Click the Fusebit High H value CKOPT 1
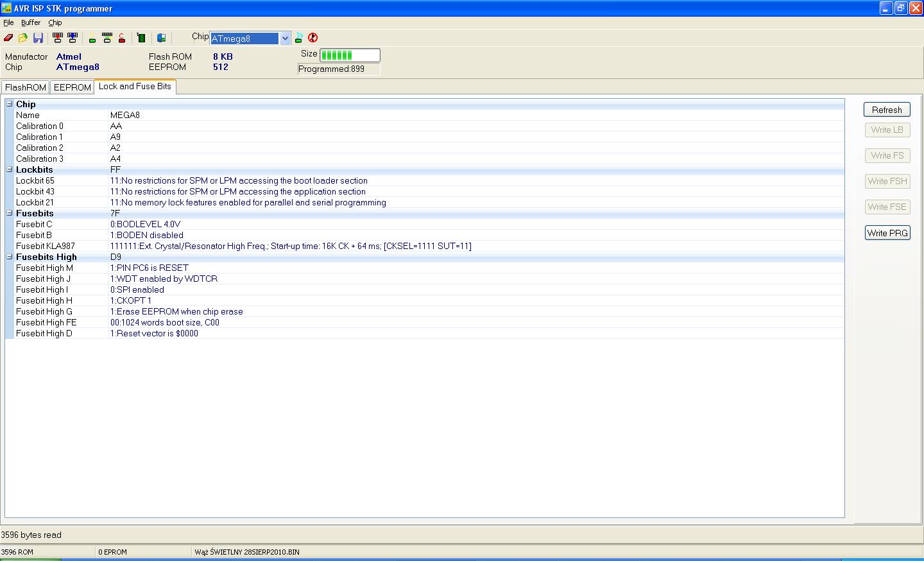 131,300
